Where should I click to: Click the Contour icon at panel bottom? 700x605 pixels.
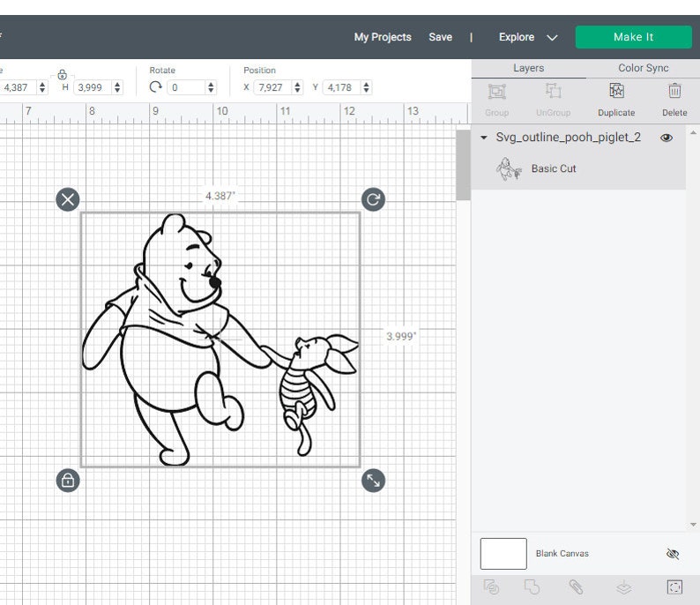(674, 587)
